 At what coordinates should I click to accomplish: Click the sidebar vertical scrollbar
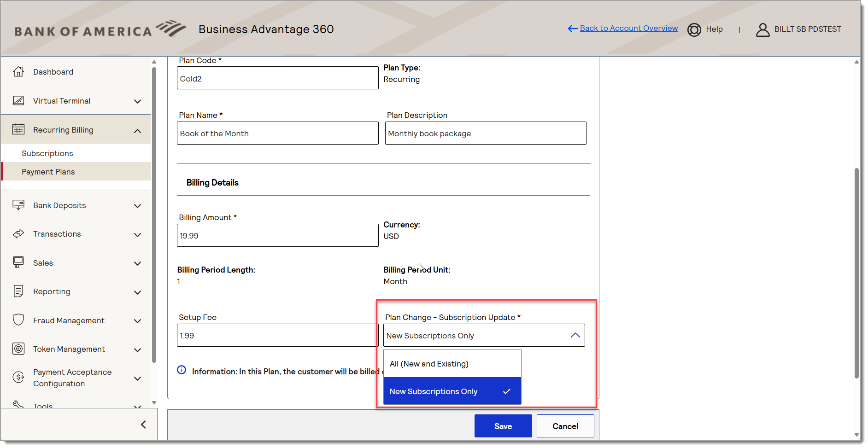click(154, 214)
